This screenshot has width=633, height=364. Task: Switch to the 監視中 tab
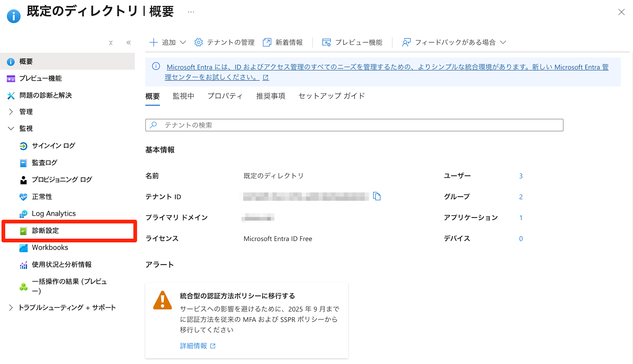[x=184, y=96]
